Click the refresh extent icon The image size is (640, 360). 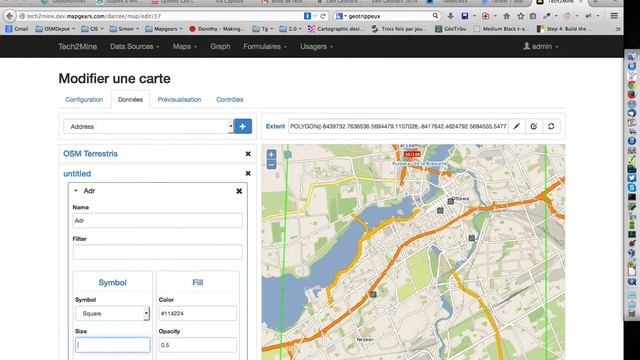[x=551, y=127]
